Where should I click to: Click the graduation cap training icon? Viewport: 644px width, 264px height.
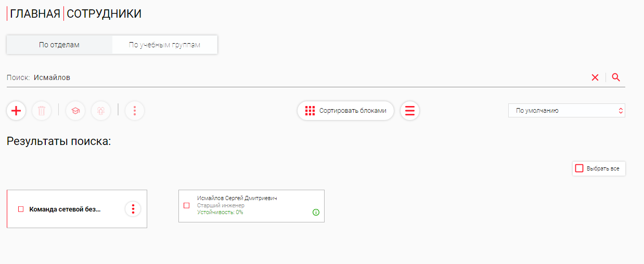(75, 111)
